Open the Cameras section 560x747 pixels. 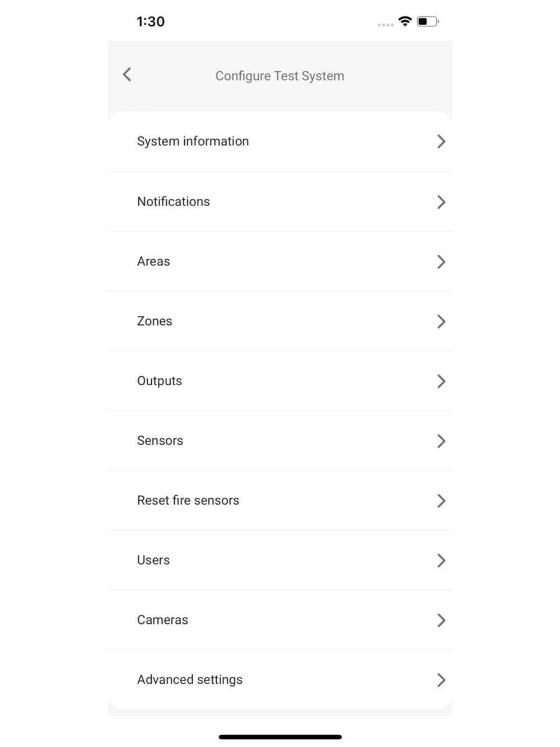pyautogui.click(x=162, y=620)
